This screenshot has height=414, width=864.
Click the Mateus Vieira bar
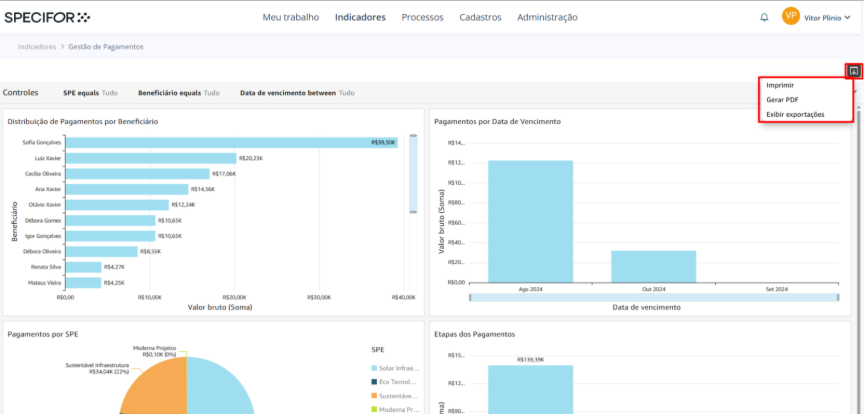tap(83, 283)
